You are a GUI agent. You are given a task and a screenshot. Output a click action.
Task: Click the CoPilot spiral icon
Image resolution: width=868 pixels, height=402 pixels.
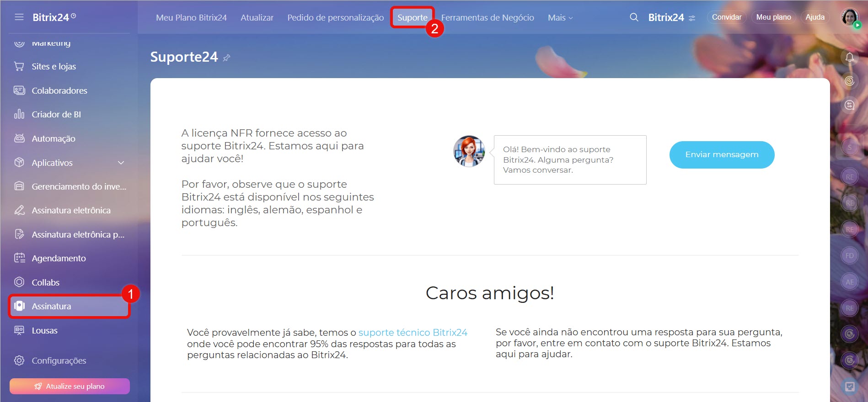[850, 81]
